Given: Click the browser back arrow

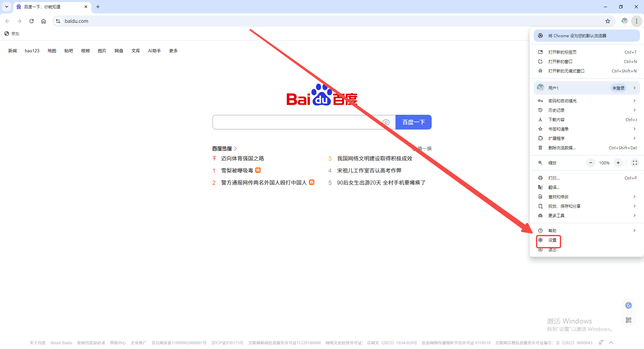Looking at the screenshot, I should [x=7, y=21].
